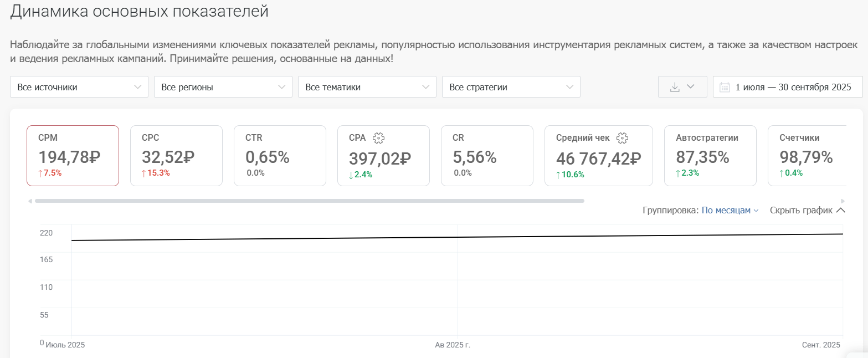
Task: Open the Все стратегии dropdown
Action: tap(511, 87)
